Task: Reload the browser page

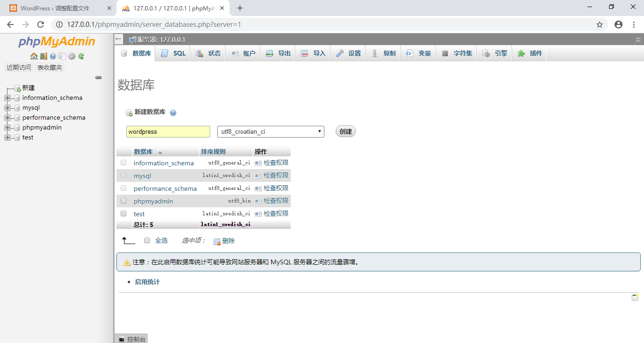Action: coord(41,24)
